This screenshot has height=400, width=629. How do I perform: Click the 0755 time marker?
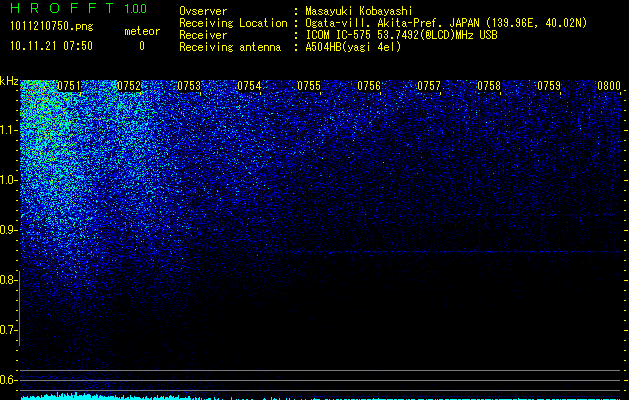pyautogui.click(x=309, y=86)
